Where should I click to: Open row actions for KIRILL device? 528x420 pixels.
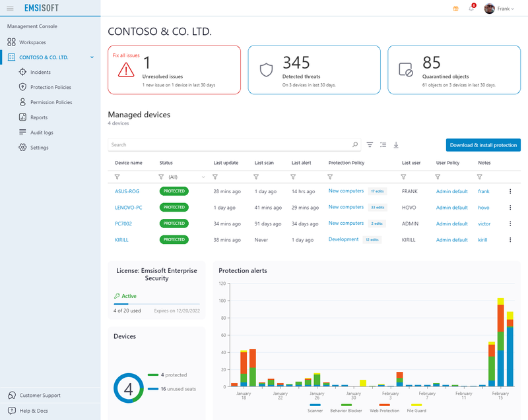pyautogui.click(x=510, y=240)
